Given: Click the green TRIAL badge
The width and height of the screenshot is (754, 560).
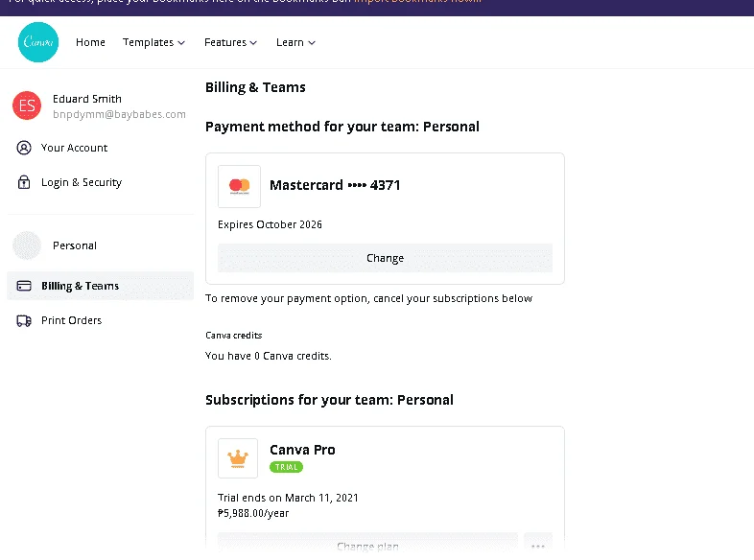Looking at the screenshot, I should click(286, 467).
